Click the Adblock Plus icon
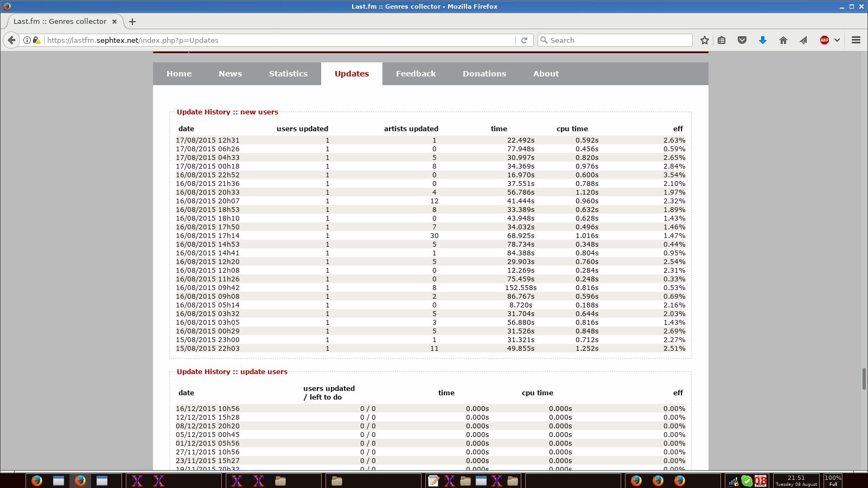 (x=824, y=40)
